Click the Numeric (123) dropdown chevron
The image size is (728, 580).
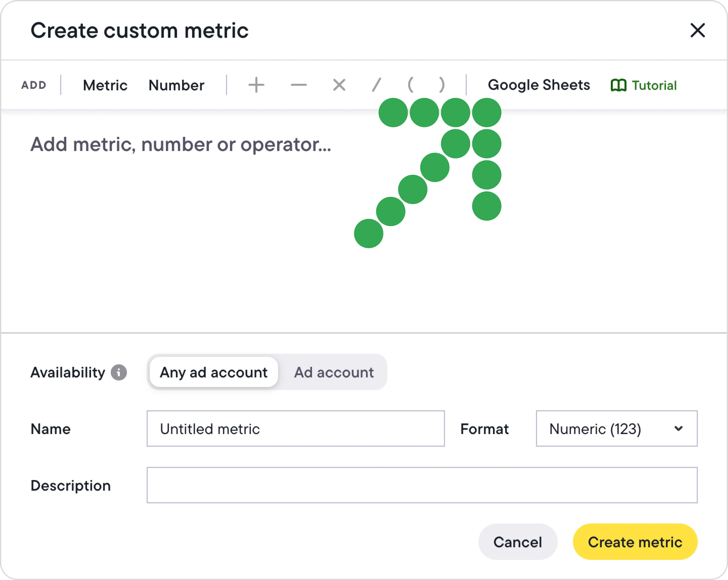(678, 429)
